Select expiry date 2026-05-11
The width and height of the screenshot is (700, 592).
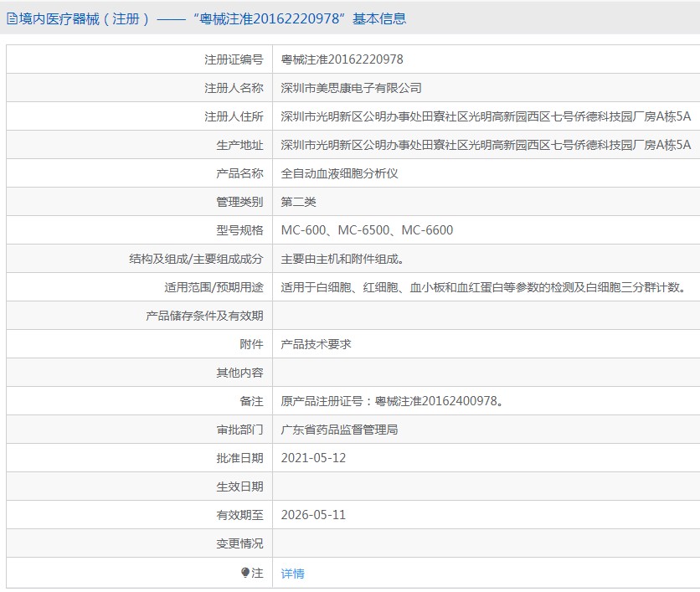click(313, 515)
